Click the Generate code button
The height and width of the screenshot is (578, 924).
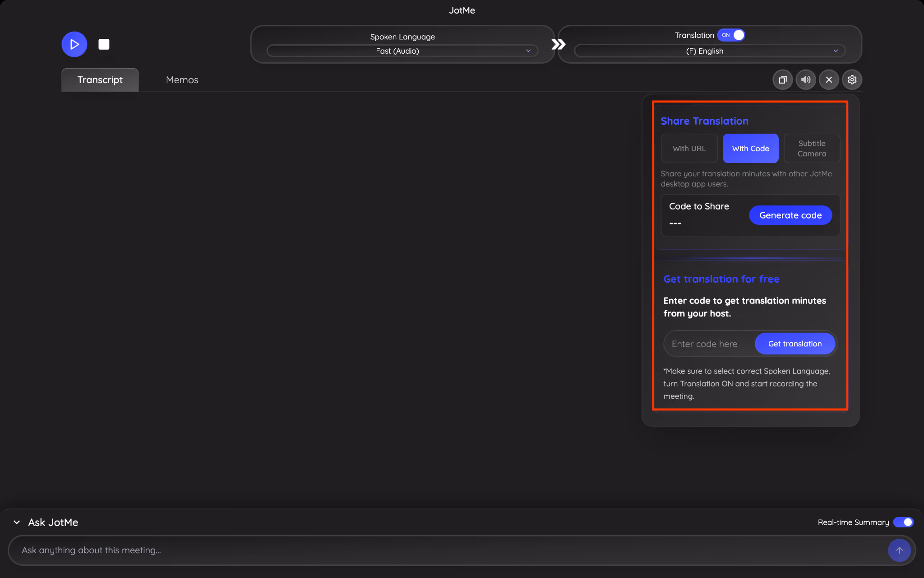790,215
